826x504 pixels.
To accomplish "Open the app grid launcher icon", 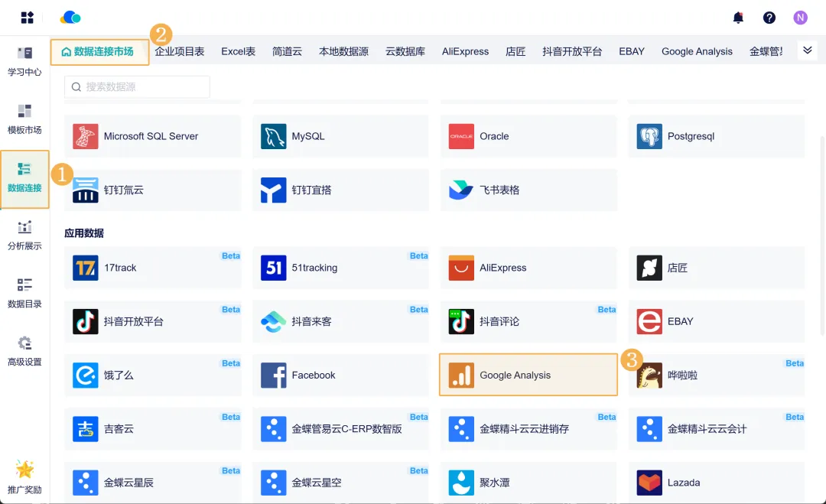I will (27, 18).
